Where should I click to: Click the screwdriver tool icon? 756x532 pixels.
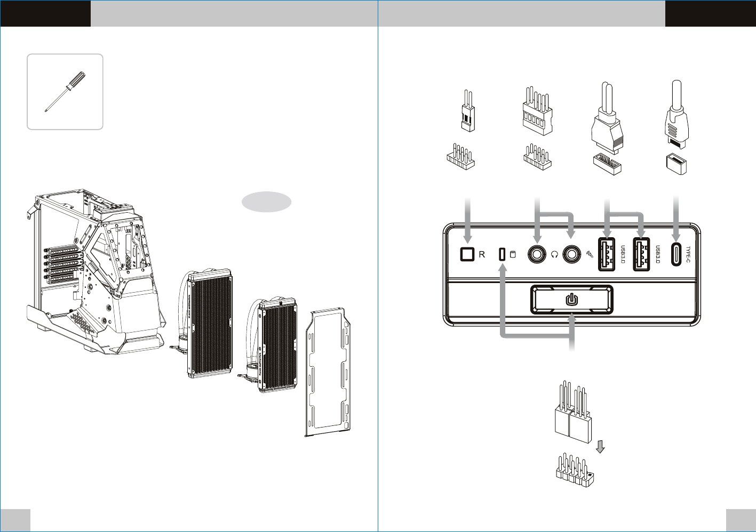pos(65,92)
